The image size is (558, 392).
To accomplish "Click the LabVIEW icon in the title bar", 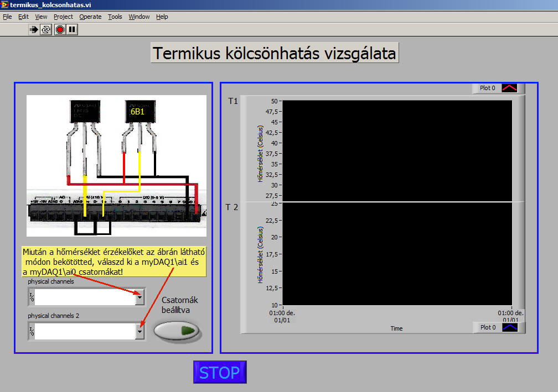I will pyautogui.click(x=5, y=5).
